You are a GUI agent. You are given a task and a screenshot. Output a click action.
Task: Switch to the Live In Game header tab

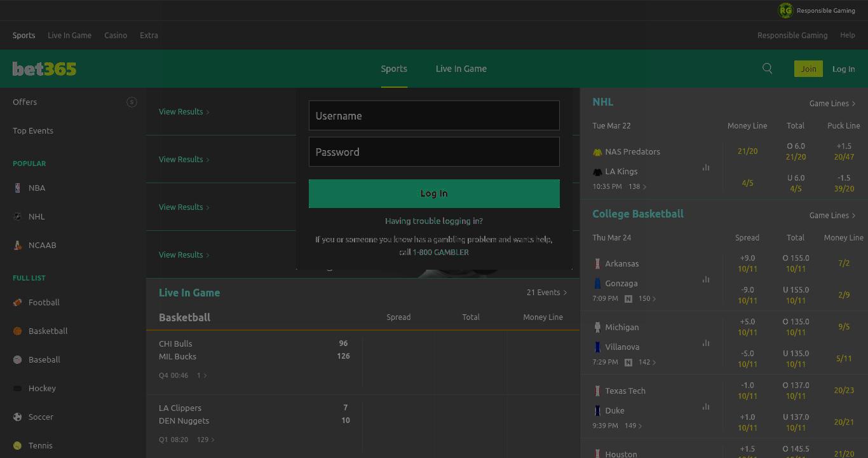[461, 69]
